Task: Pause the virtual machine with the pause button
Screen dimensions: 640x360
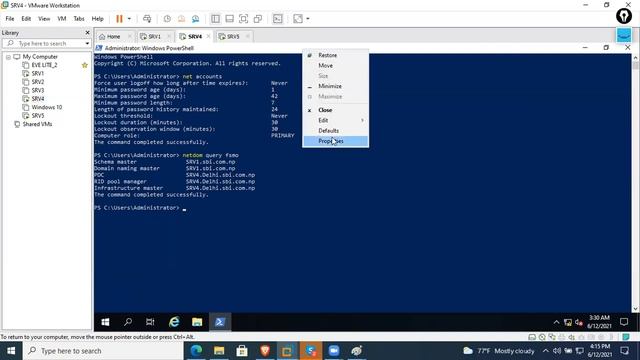Action: pyautogui.click(x=119, y=19)
